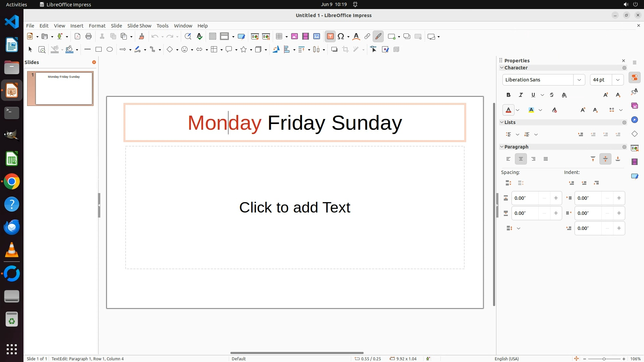Screen dimensions: 644x362
Task: Open the Format menu
Action: coord(97,26)
